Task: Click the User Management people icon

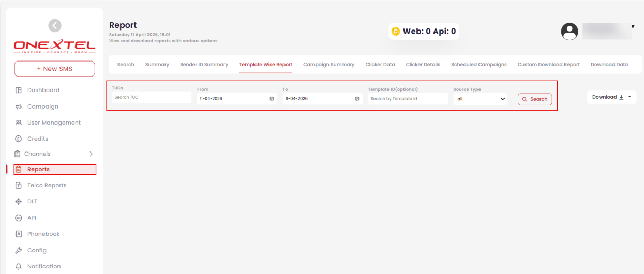Action: (19, 123)
